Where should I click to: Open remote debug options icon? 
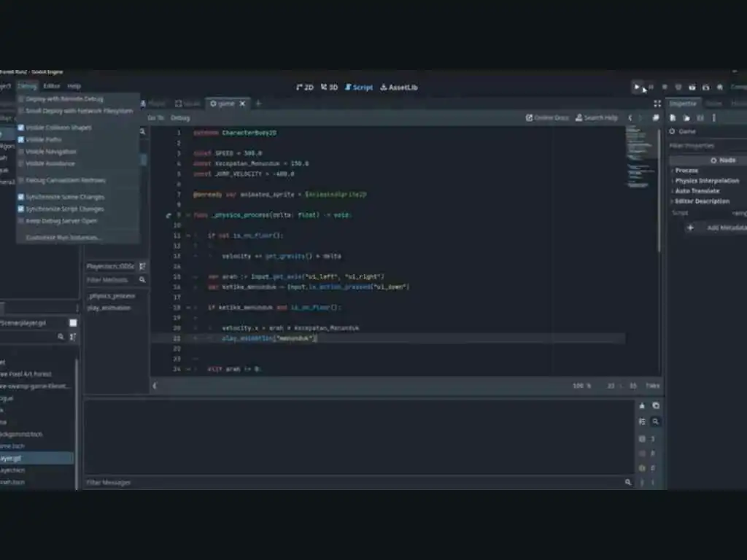coord(678,87)
